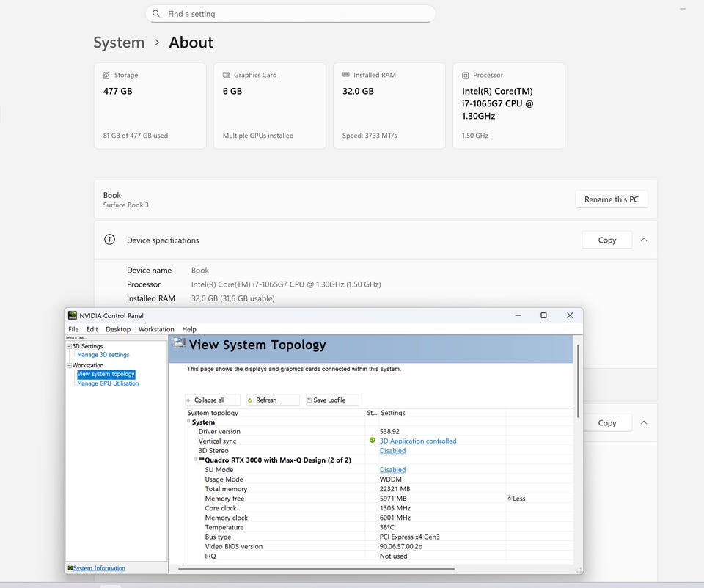Copy the Device specifications
The image size is (704, 588).
pyautogui.click(x=607, y=240)
